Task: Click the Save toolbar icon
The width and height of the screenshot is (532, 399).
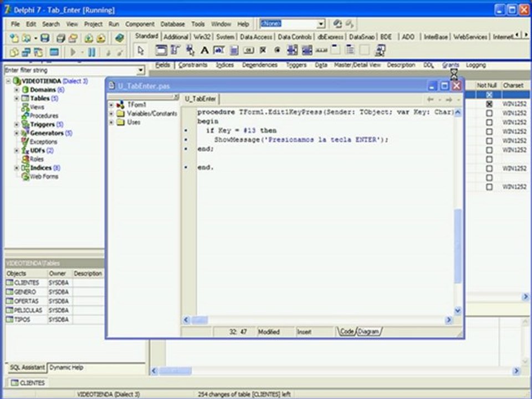Action: [x=45, y=38]
